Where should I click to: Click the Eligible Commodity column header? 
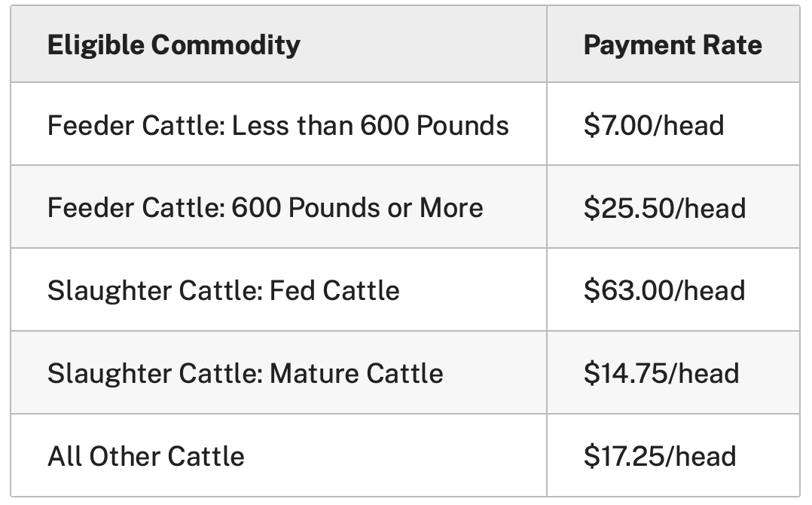pyautogui.click(x=173, y=45)
